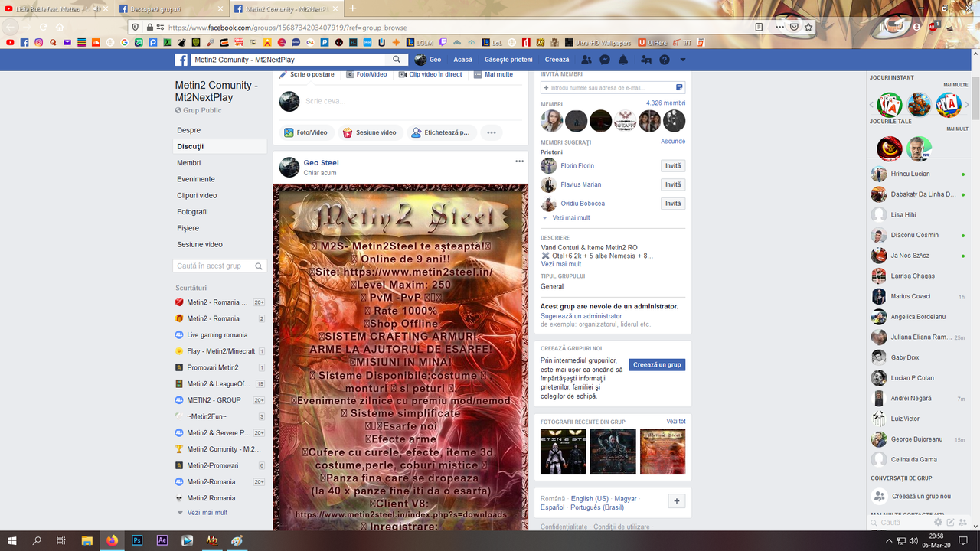This screenshot has height=551, width=980.
Task: Open Windows Start menu
Action: coord(12,540)
